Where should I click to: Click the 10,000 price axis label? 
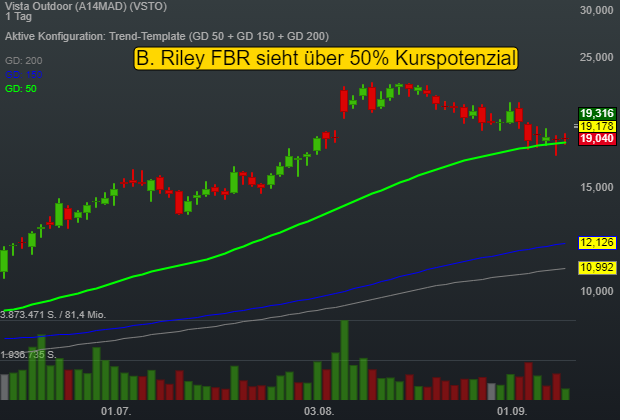[x=597, y=291]
